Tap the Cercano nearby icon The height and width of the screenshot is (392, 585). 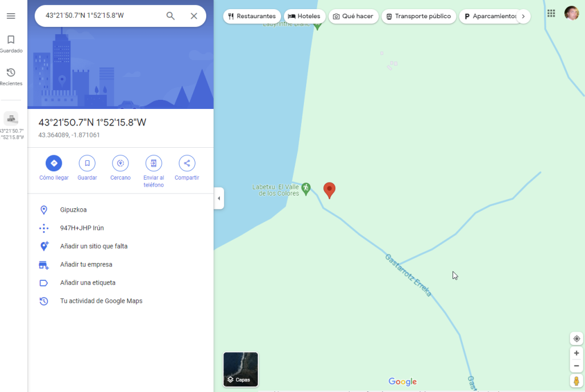point(120,163)
